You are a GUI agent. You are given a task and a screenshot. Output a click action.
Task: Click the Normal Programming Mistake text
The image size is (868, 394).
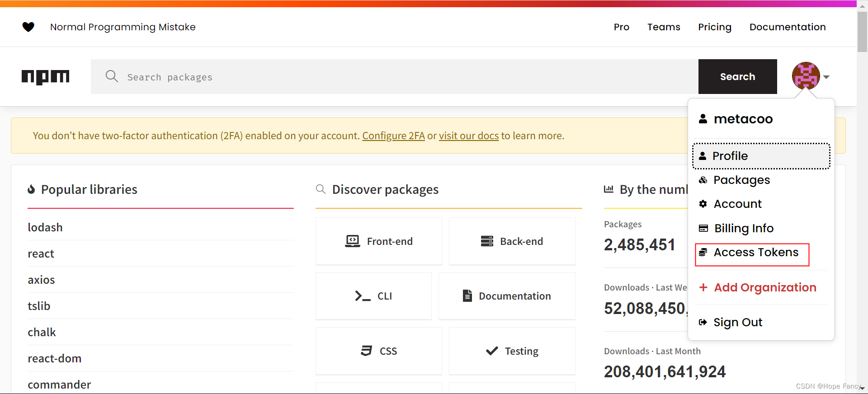(123, 27)
